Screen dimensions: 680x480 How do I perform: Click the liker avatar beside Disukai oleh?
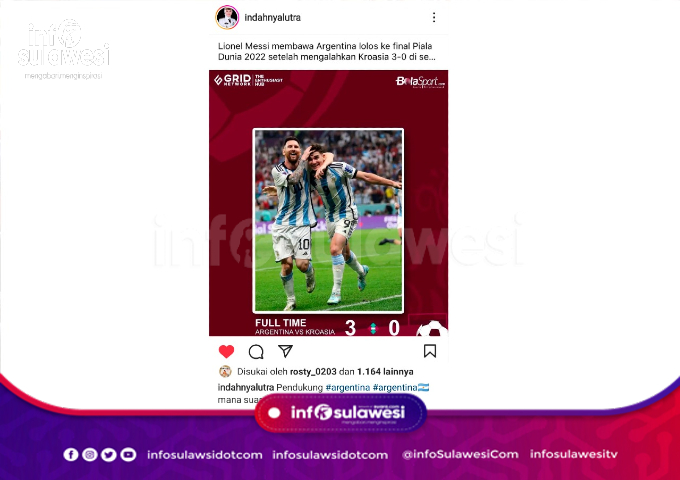tap(225, 372)
